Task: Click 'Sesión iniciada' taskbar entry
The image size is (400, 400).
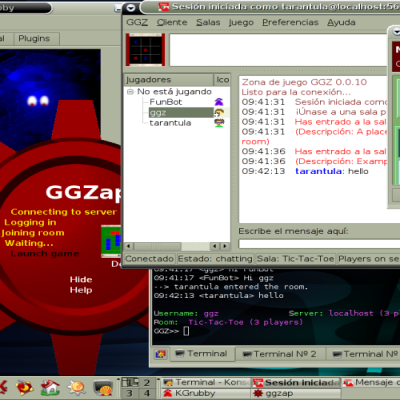Action: point(296,382)
